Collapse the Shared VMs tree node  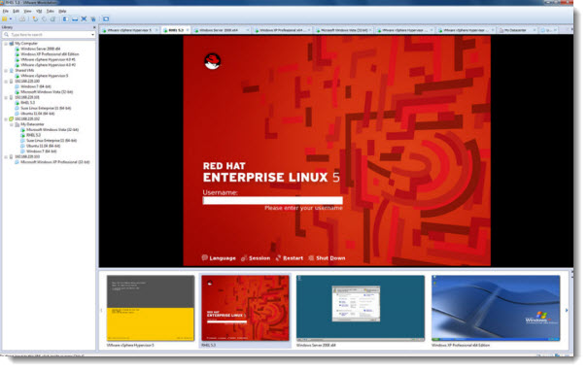point(6,71)
